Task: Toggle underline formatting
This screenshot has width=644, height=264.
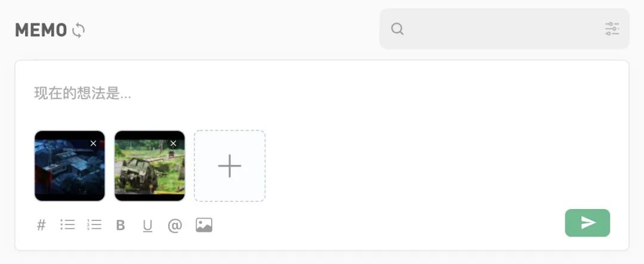Action: [147, 225]
